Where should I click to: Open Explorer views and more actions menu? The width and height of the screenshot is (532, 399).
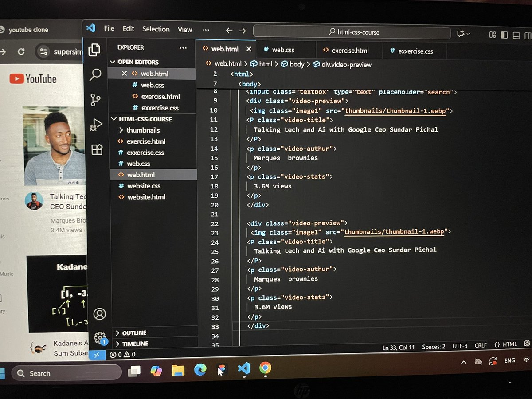(183, 47)
